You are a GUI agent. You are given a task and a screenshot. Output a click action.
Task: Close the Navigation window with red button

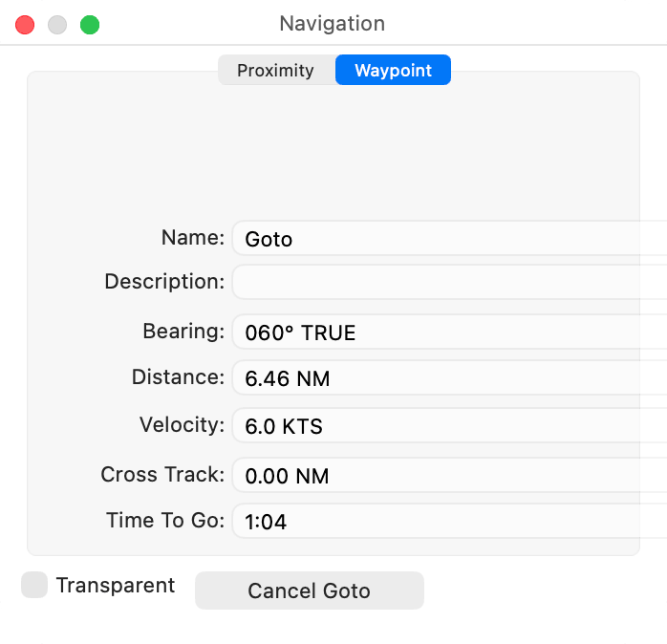(25, 25)
